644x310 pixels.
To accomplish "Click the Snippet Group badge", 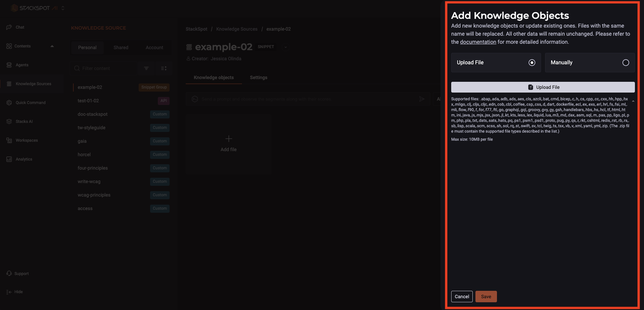I will tap(154, 87).
